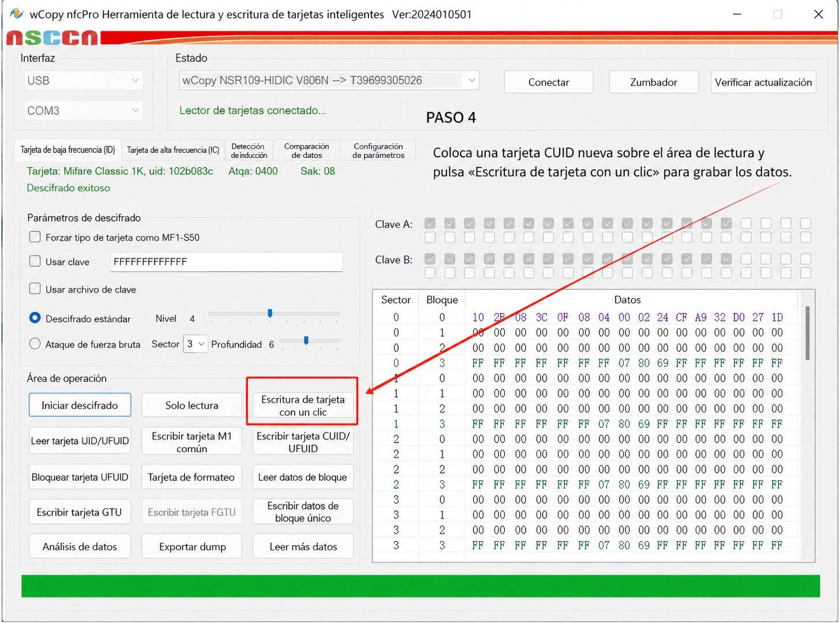Click Bloquear tarjeta UFUID button

click(x=80, y=477)
